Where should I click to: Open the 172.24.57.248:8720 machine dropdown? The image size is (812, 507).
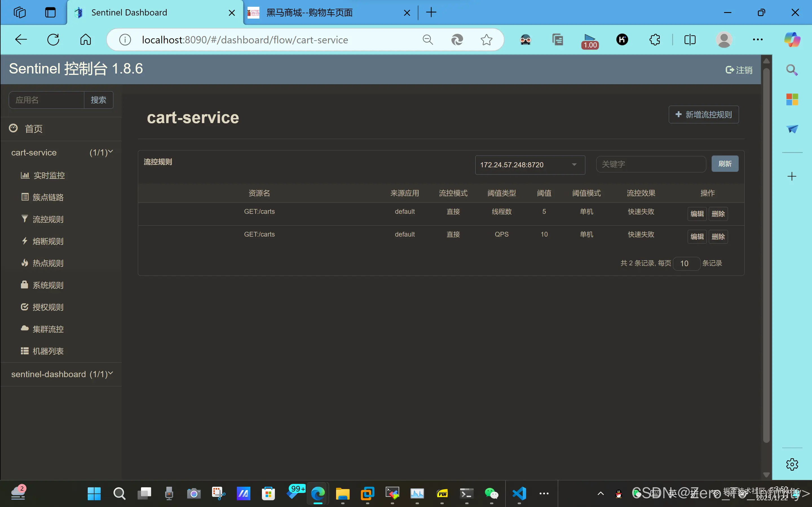(x=530, y=165)
